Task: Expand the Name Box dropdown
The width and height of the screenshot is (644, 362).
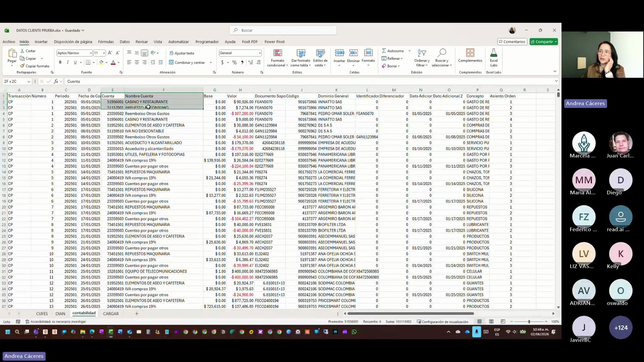Action: click(29, 81)
